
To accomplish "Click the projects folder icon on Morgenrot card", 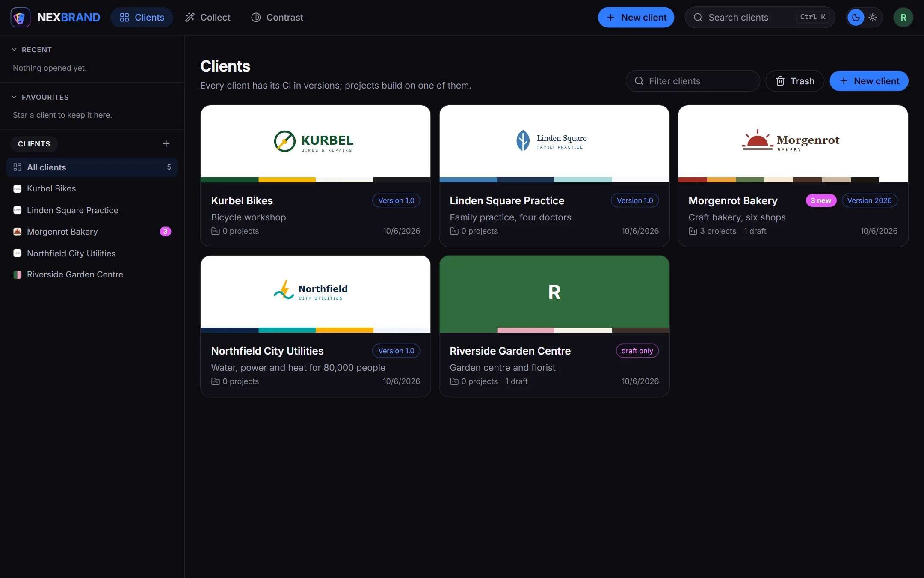I will coord(693,231).
